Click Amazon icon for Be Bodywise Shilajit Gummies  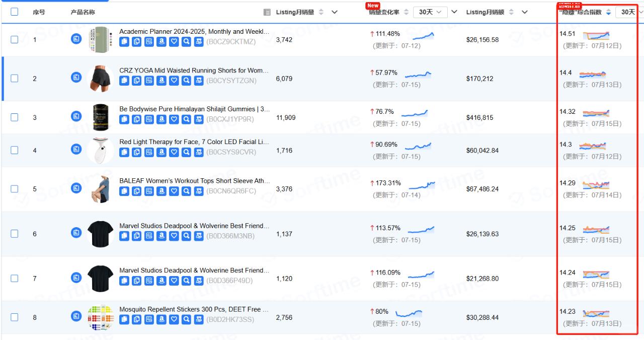pos(162,119)
